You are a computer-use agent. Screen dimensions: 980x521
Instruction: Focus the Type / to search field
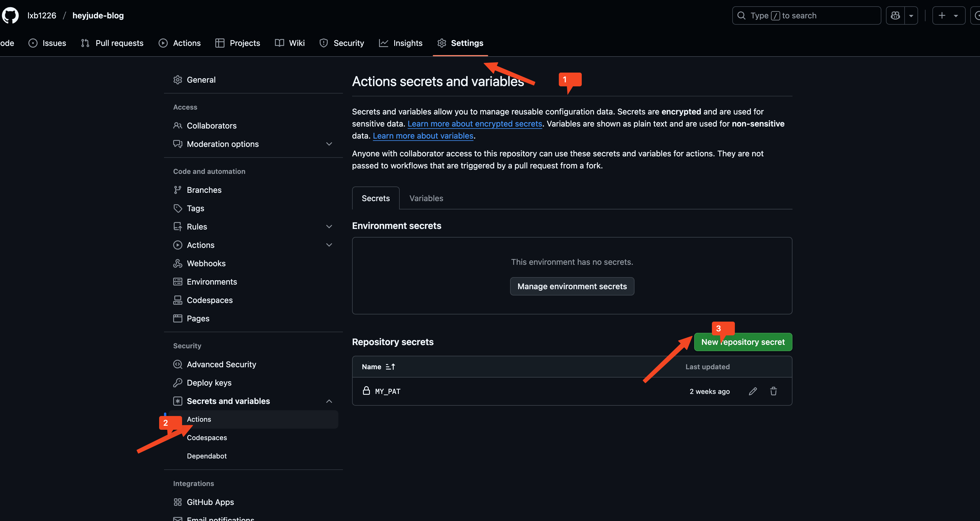pyautogui.click(x=807, y=15)
